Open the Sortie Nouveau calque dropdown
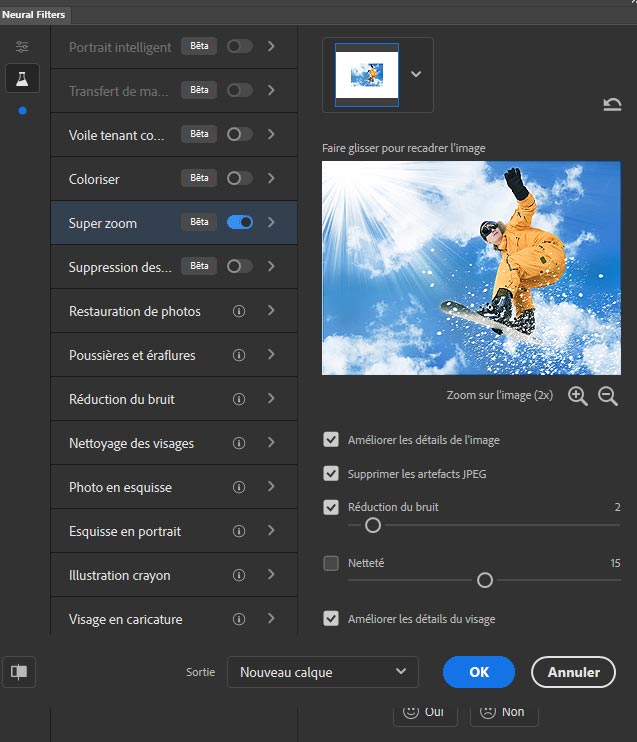 tap(322, 672)
